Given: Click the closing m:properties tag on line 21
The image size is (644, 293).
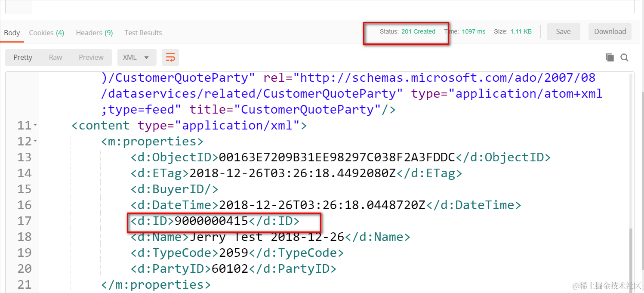Looking at the screenshot, I should 156,284.
